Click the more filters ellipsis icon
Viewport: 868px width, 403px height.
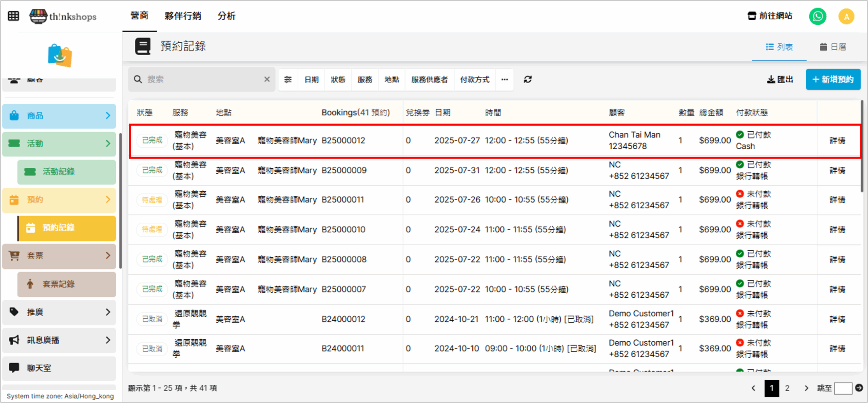click(x=505, y=79)
